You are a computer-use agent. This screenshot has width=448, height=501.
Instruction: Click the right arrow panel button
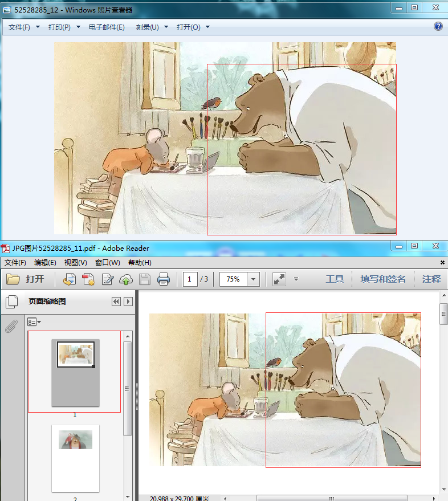coord(128,302)
